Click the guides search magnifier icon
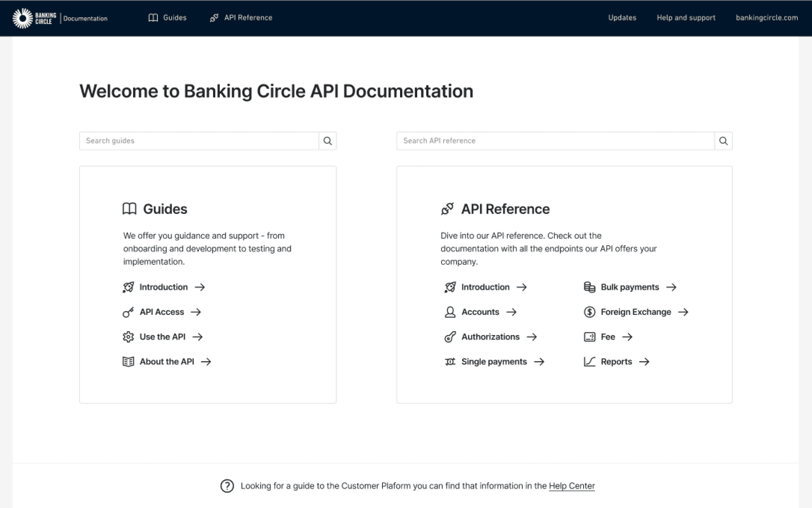 327,141
